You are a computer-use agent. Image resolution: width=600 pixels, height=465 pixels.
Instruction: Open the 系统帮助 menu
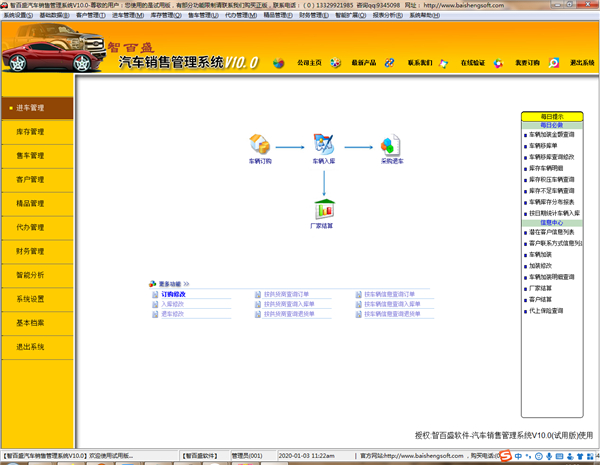pyautogui.click(x=425, y=15)
